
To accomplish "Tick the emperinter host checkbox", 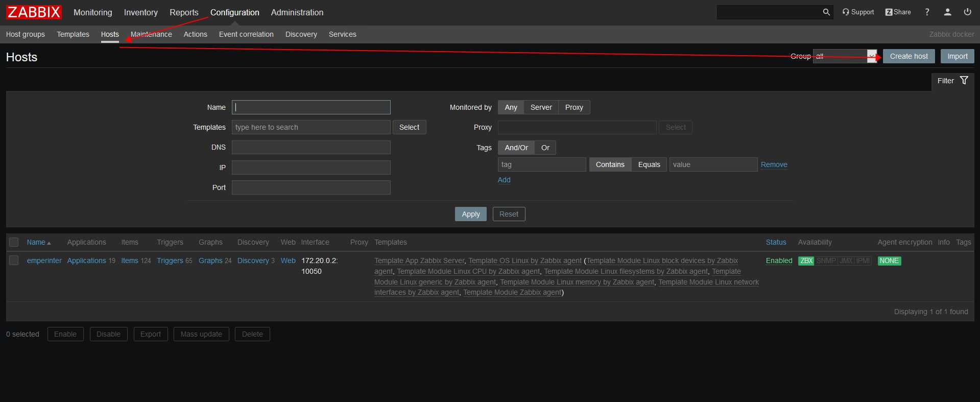I will [x=14, y=261].
